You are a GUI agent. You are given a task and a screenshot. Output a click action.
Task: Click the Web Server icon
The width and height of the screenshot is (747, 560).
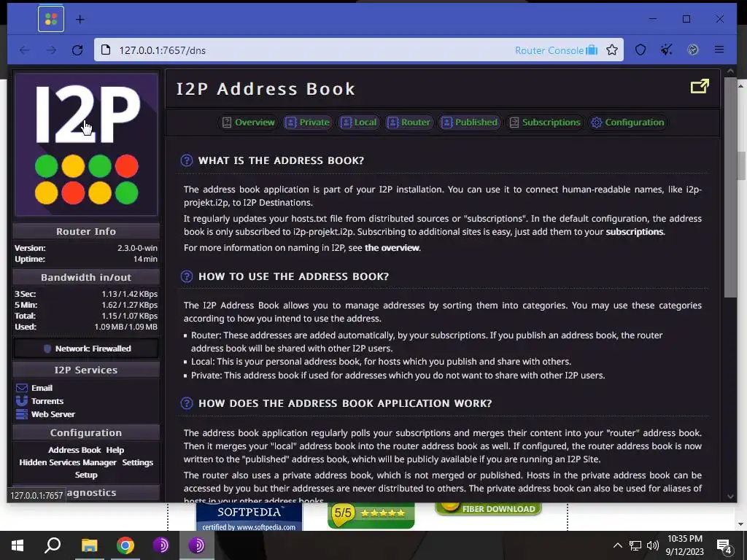point(22,414)
